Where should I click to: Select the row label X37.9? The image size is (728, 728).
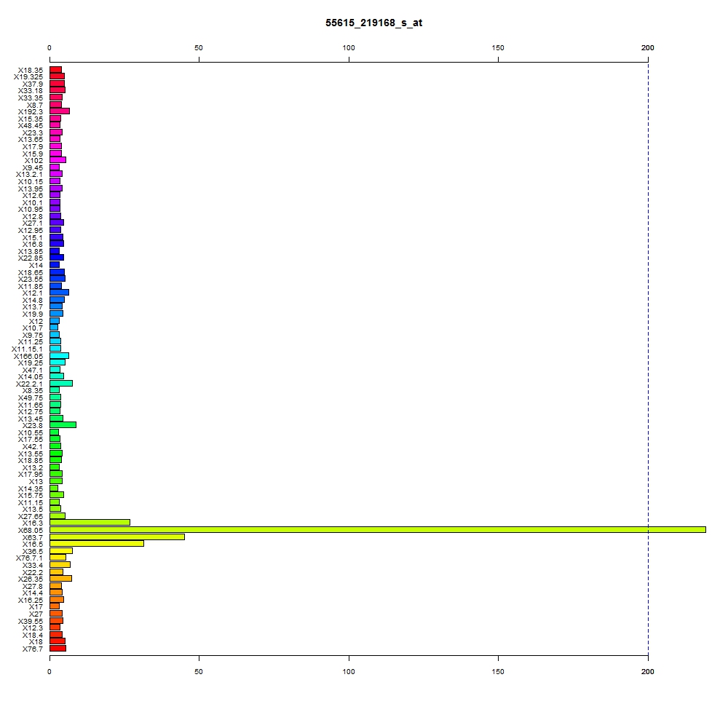click(x=33, y=84)
